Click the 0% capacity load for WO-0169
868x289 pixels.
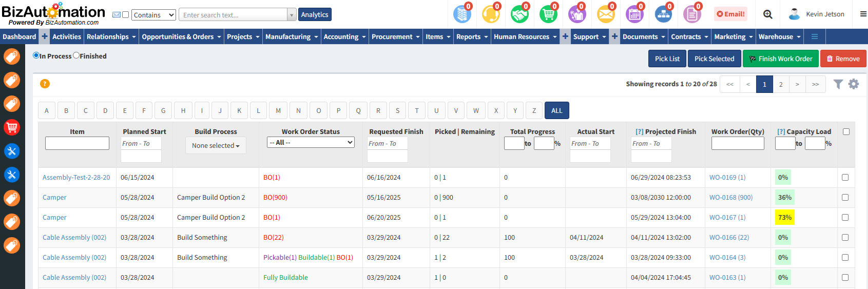[x=783, y=177]
